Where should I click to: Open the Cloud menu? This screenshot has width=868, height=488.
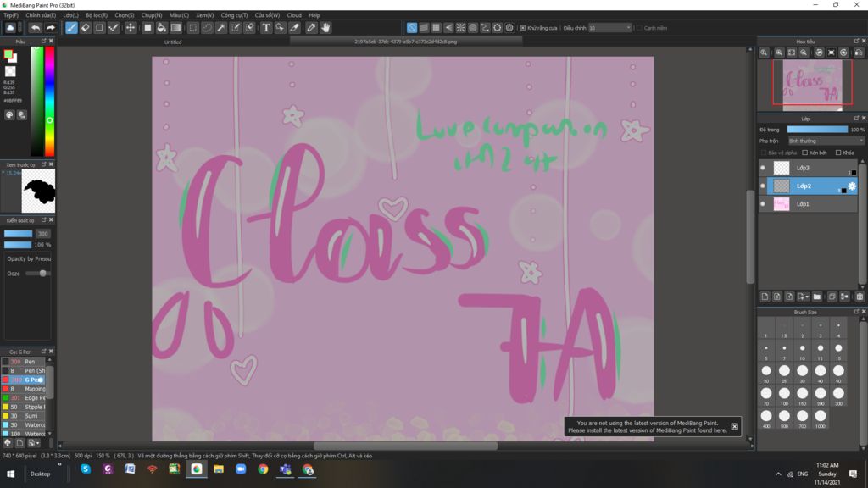point(294,15)
